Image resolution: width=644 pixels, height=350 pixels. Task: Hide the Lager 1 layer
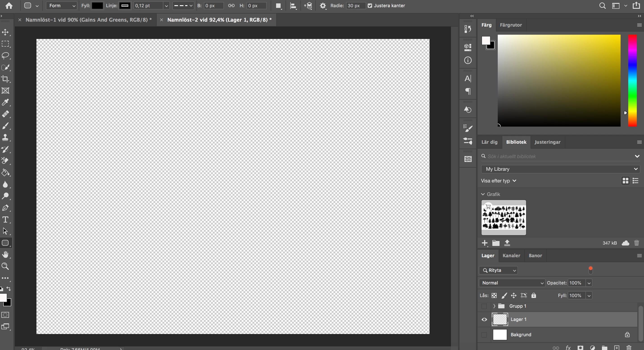(484, 319)
